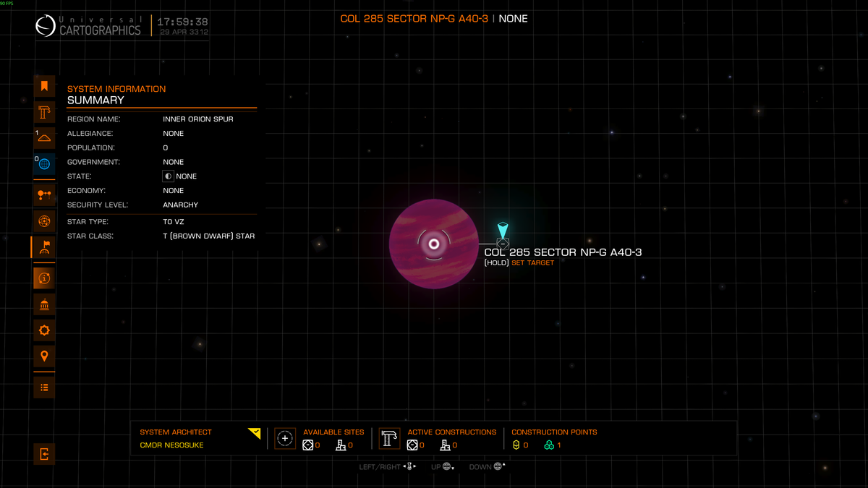Switch to the orrery view icon
Screen dimensions: 868x488
[44, 221]
